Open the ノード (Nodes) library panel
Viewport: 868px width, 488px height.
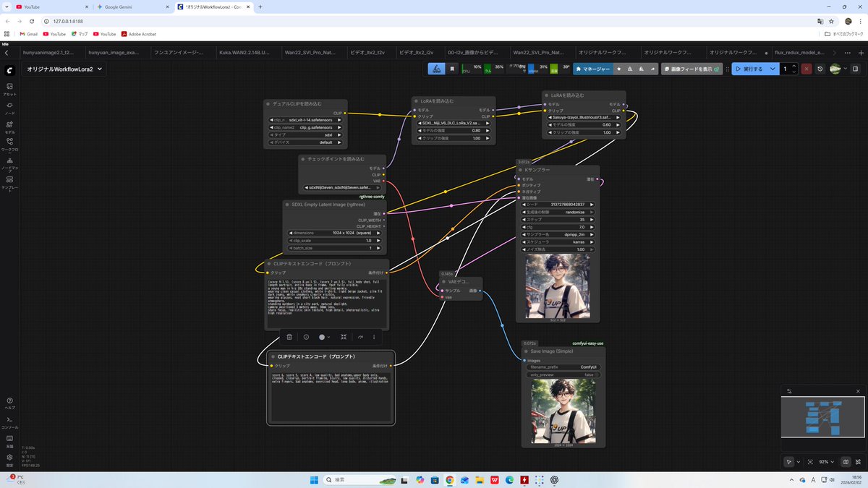pyautogui.click(x=9, y=108)
